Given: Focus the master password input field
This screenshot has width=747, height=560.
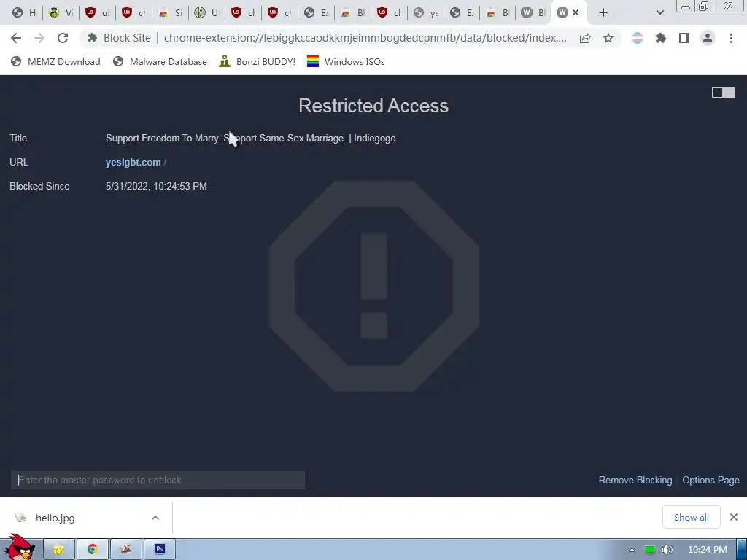Looking at the screenshot, I should point(158,480).
